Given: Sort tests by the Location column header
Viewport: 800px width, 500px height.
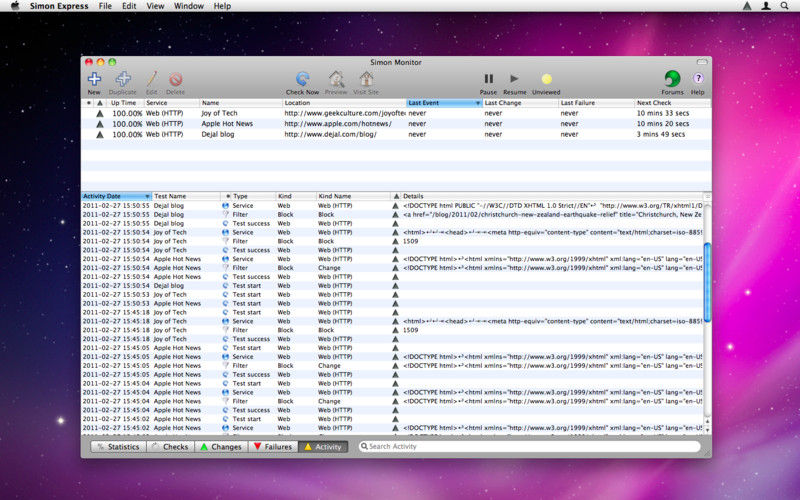Looking at the screenshot, I should [x=344, y=103].
